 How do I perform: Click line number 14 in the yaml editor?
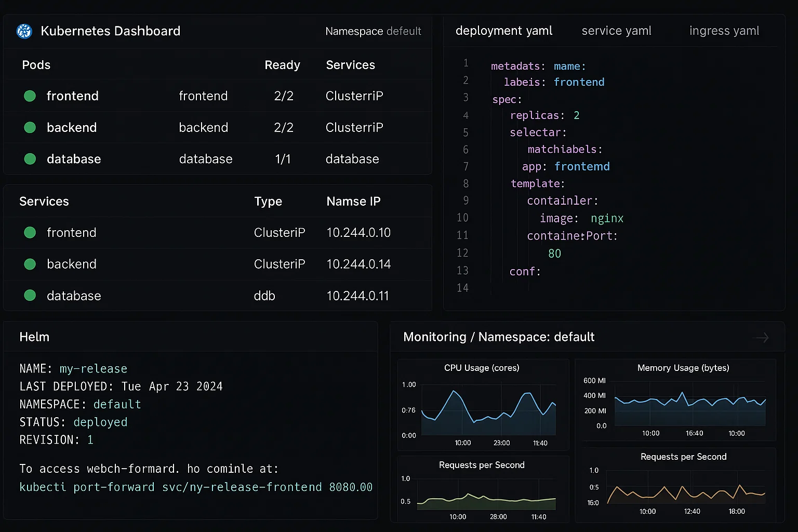(462, 288)
